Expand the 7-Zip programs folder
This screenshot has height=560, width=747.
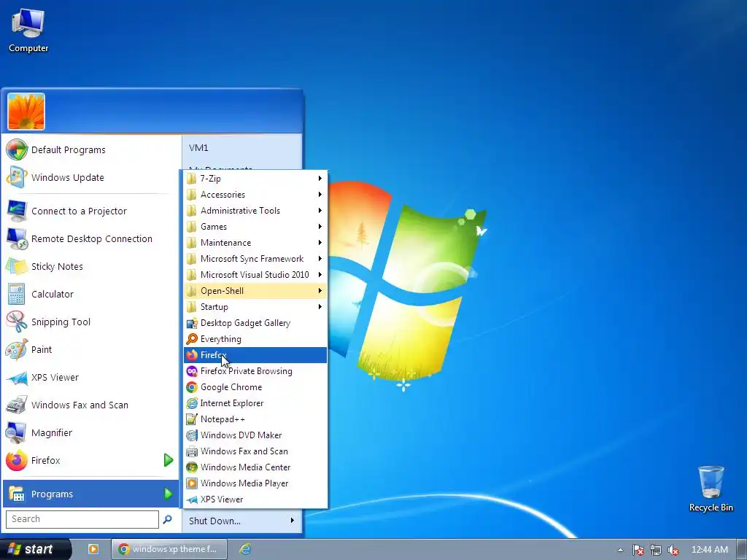(x=255, y=179)
